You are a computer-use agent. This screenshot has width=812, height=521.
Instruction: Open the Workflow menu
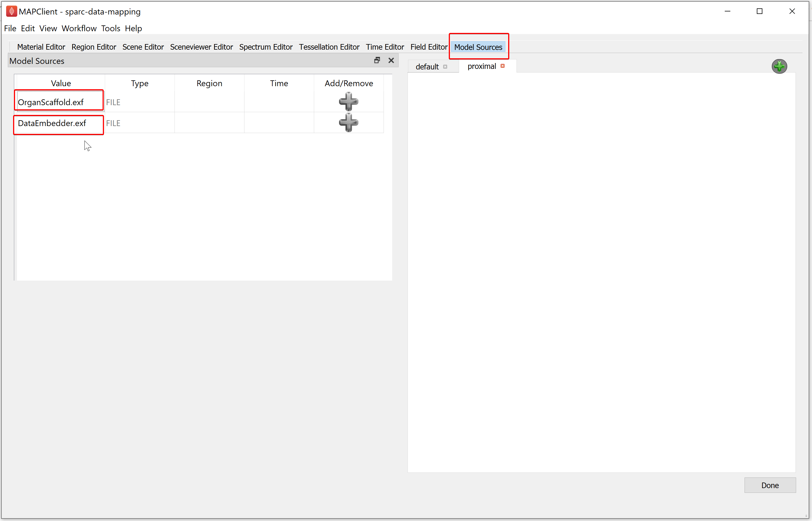(x=79, y=28)
